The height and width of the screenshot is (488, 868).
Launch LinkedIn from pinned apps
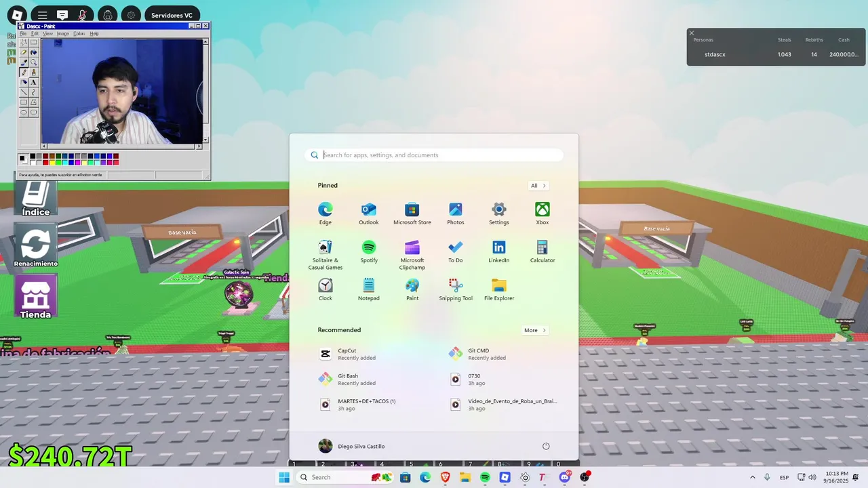[x=499, y=251]
